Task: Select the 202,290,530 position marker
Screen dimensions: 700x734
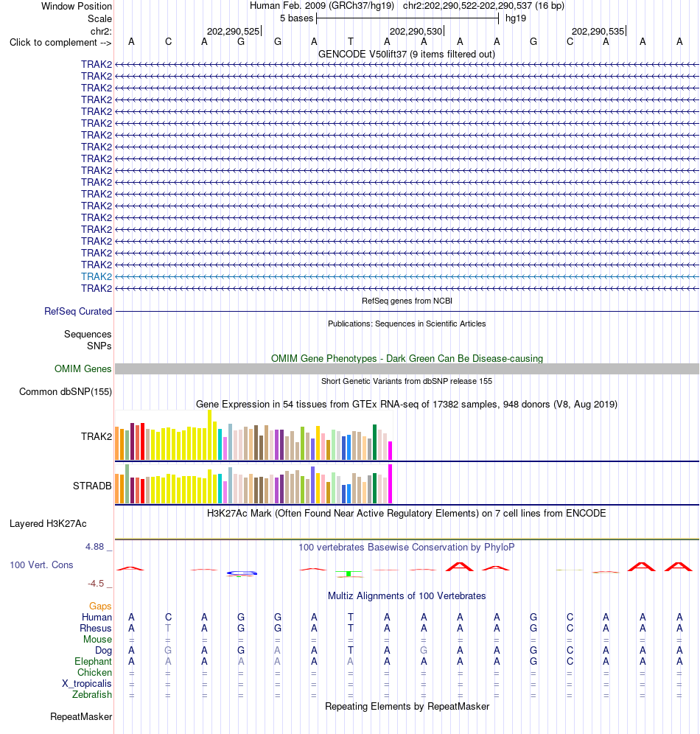Action: point(416,32)
